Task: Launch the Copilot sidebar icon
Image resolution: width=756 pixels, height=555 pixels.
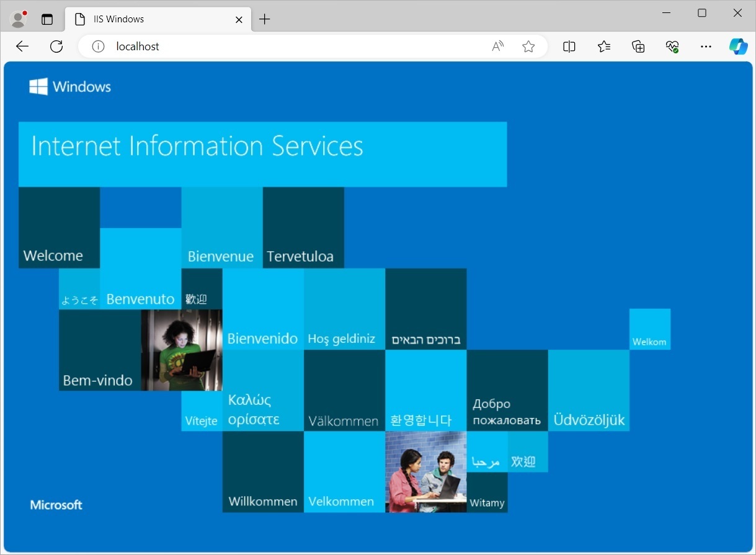Action: pos(738,47)
